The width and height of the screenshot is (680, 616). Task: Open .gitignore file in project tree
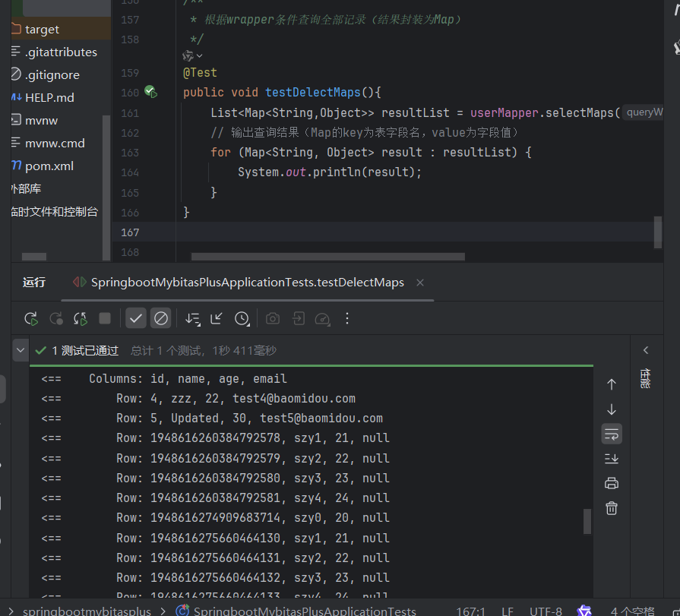point(52,75)
